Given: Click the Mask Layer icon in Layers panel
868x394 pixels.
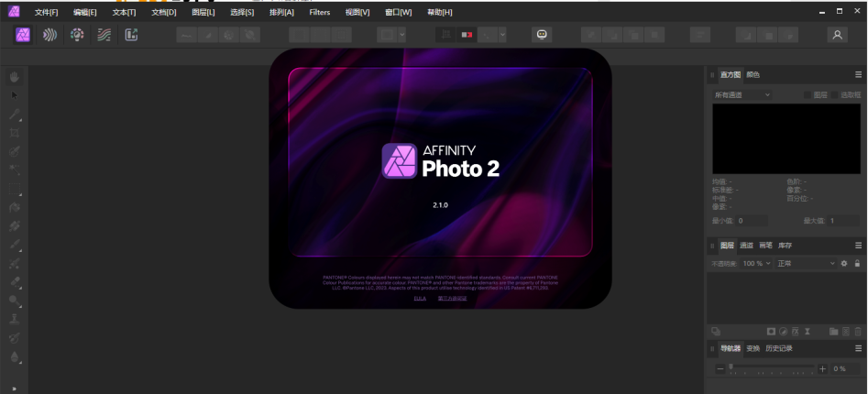Looking at the screenshot, I should click(x=771, y=332).
